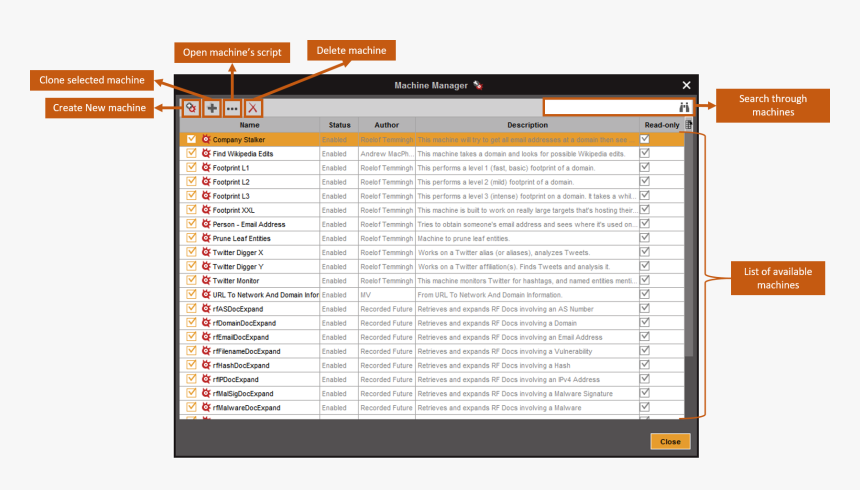Sort by the Author column header

point(387,125)
